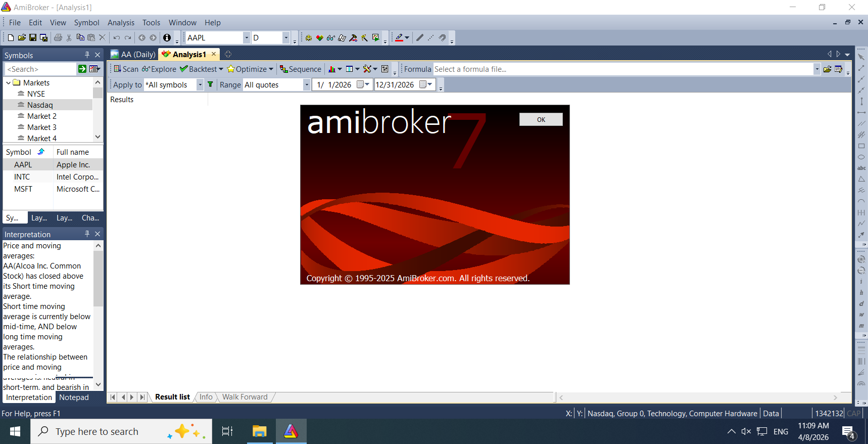Open File Explorer from taskbar
Image resolution: width=868 pixels, height=444 pixels.
click(260, 431)
